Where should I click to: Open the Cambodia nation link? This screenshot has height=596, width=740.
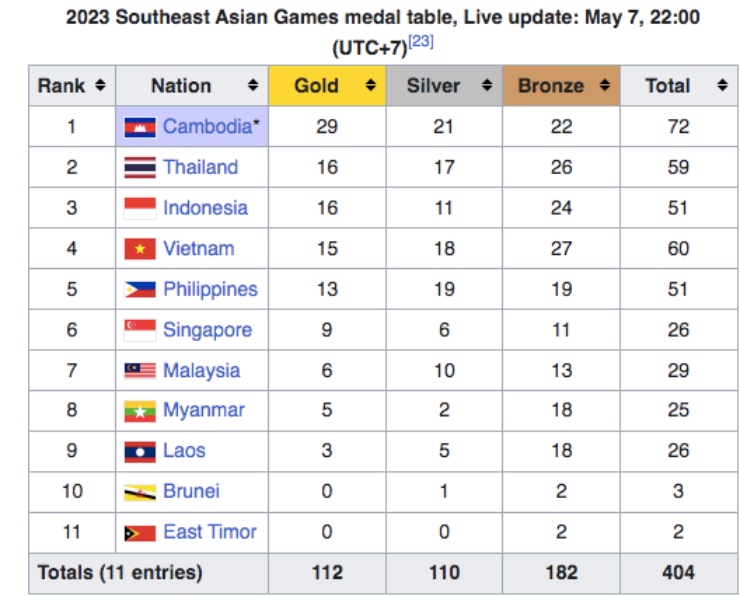coord(206,127)
